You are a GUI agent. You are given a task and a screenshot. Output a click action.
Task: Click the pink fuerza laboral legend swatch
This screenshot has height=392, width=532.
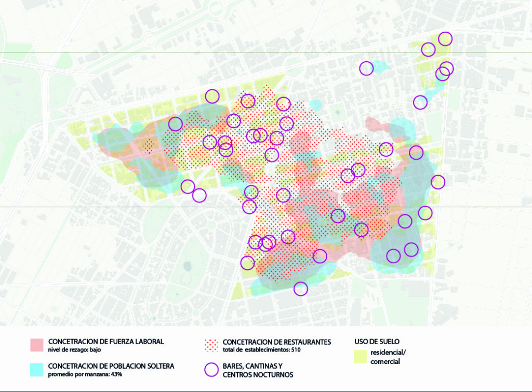(x=36, y=345)
